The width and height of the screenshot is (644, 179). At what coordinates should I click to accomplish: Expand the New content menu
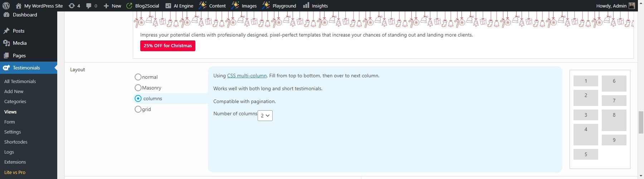(112, 6)
